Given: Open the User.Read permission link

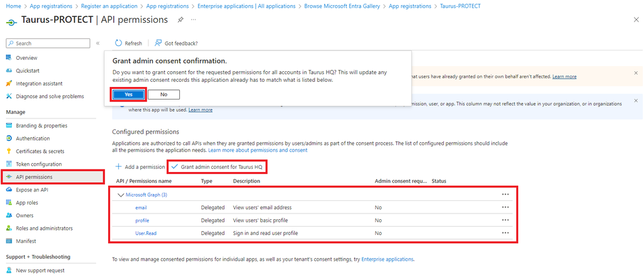Looking at the screenshot, I should pos(146,233).
